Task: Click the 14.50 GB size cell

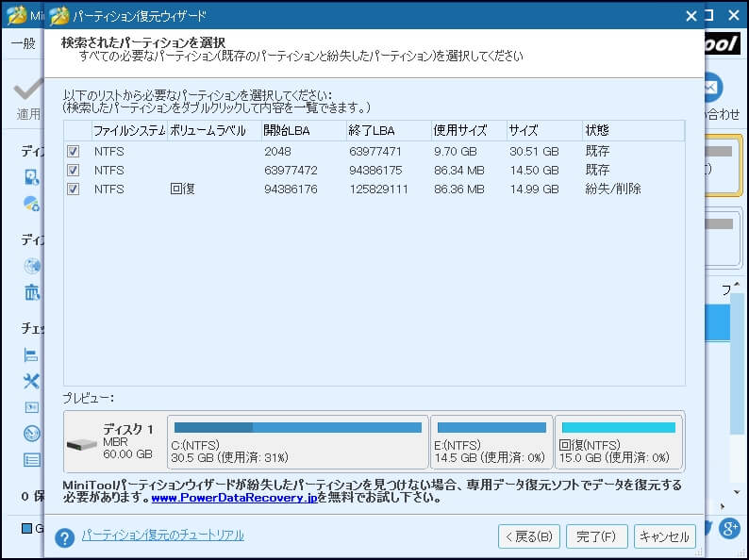Action: 534,170
